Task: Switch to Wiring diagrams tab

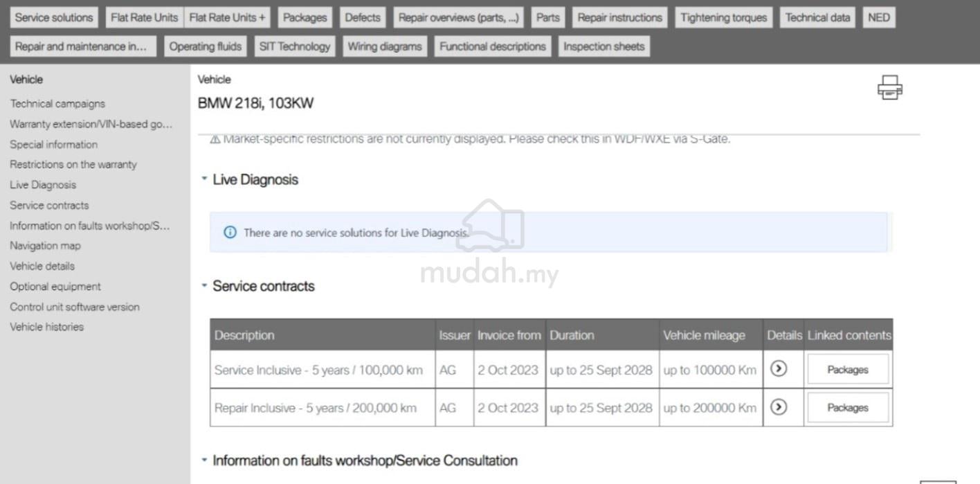Action: [x=384, y=47]
